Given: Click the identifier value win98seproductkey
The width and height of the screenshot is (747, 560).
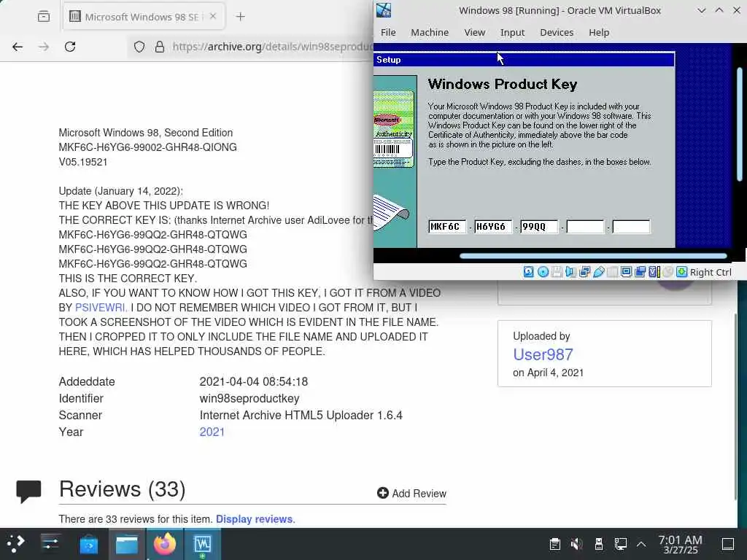Looking at the screenshot, I should click(x=249, y=398).
